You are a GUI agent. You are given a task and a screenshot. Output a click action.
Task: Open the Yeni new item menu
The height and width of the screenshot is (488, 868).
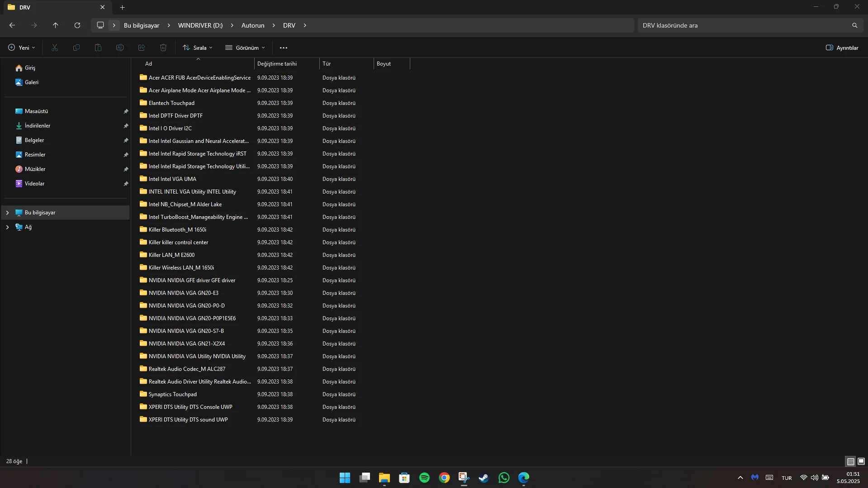[x=21, y=47]
